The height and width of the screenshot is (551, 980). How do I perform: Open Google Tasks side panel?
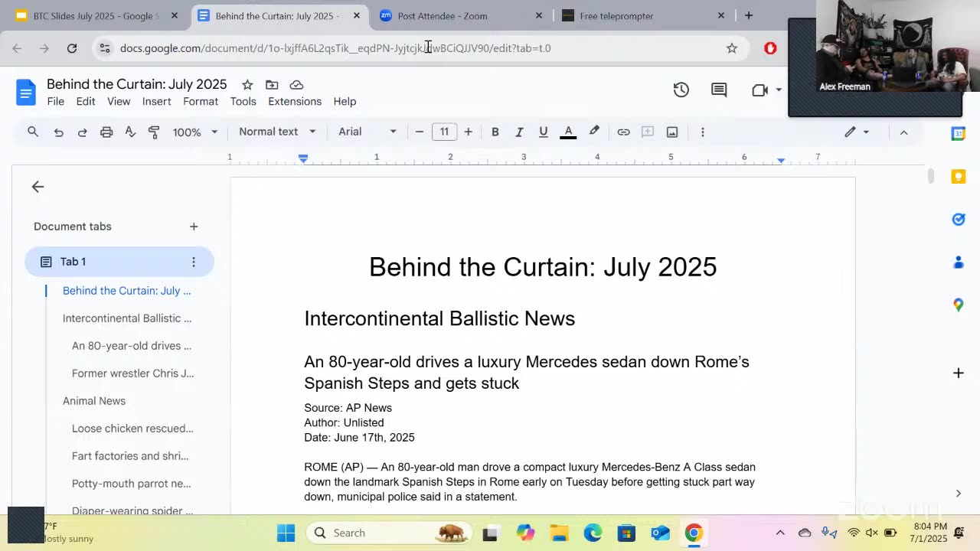click(x=958, y=220)
